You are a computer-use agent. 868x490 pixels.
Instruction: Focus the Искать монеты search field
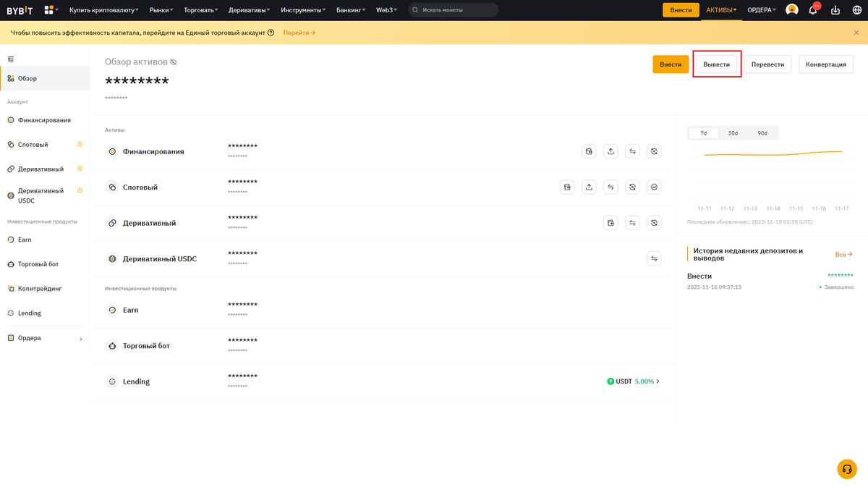(x=454, y=10)
